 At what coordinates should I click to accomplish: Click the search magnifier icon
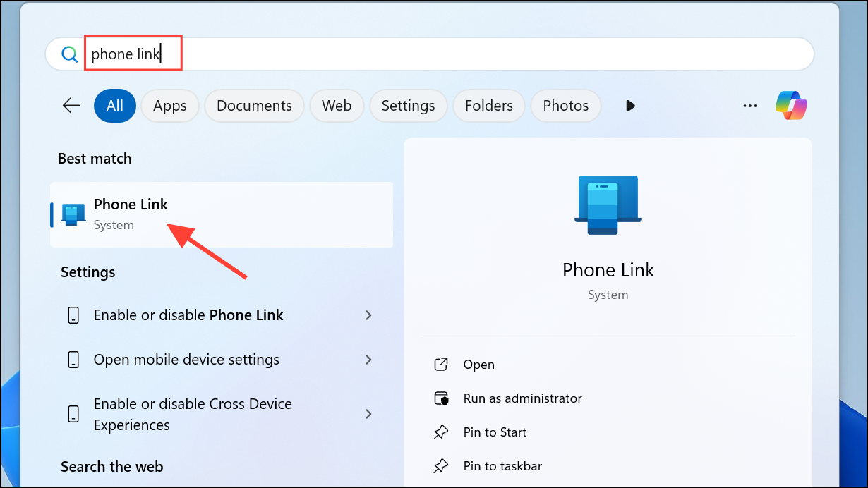69,54
